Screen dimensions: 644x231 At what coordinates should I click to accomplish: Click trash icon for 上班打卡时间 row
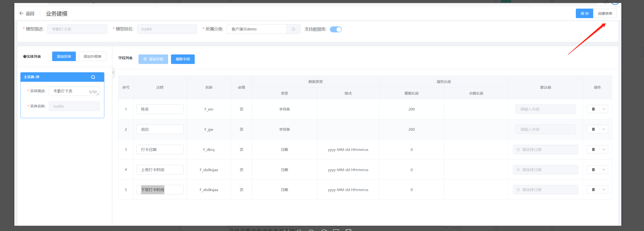click(593, 170)
